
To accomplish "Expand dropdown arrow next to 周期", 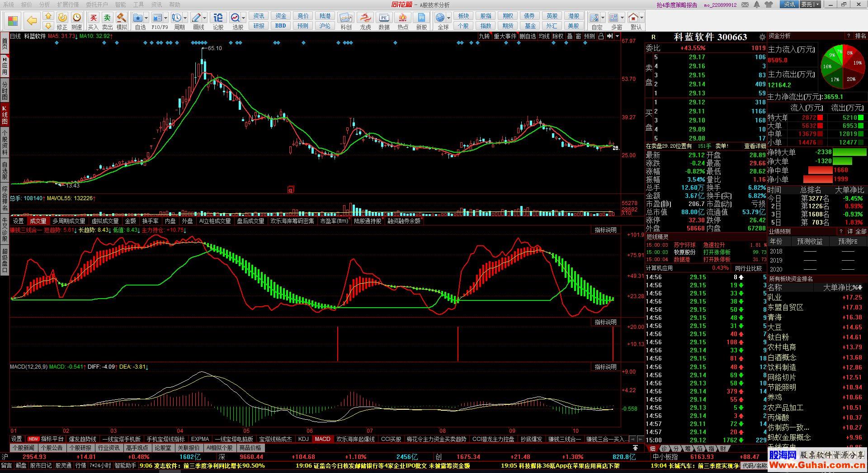I will pyautogui.click(x=185, y=18).
